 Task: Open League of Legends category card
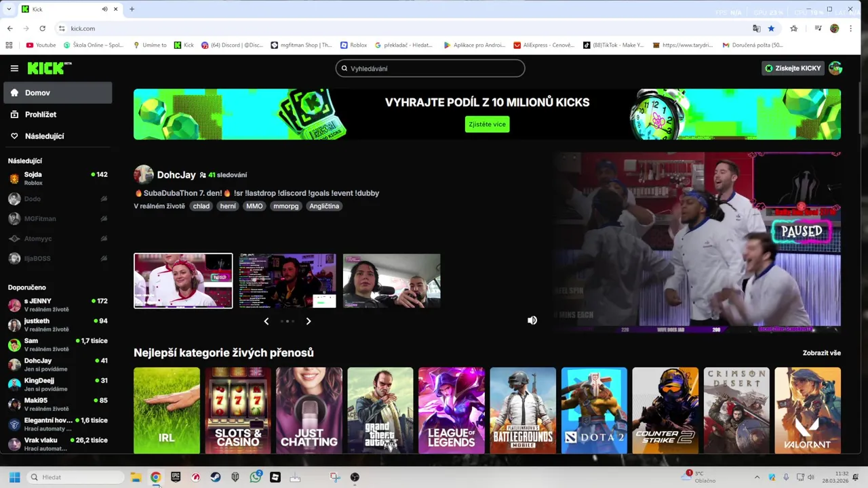452,411
